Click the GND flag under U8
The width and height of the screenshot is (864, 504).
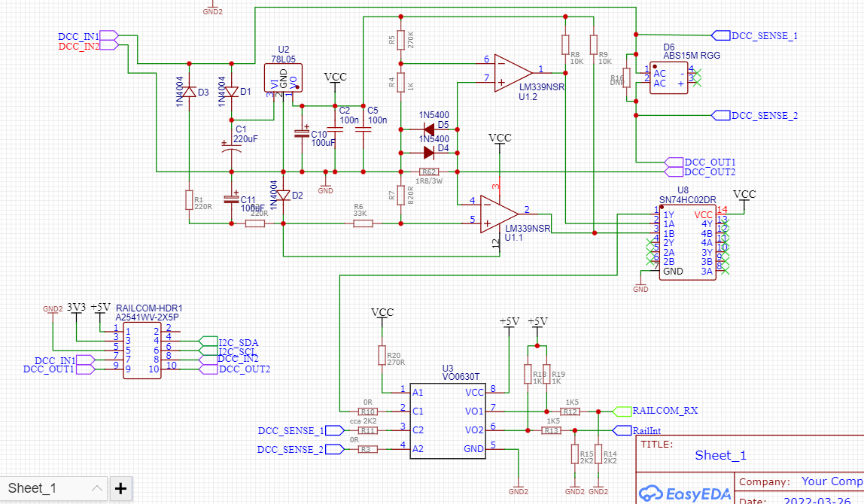(x=640, y=285)
